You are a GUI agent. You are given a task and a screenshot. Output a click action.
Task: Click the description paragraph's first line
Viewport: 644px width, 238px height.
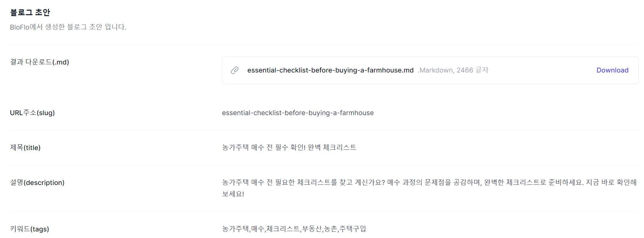(x=429, y=182)
